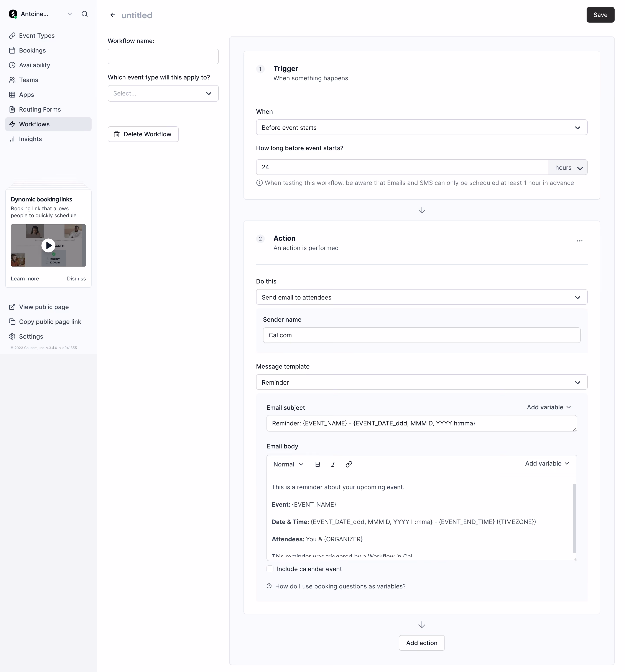Dismiss the Dynamic booking links card

point(76,278)
